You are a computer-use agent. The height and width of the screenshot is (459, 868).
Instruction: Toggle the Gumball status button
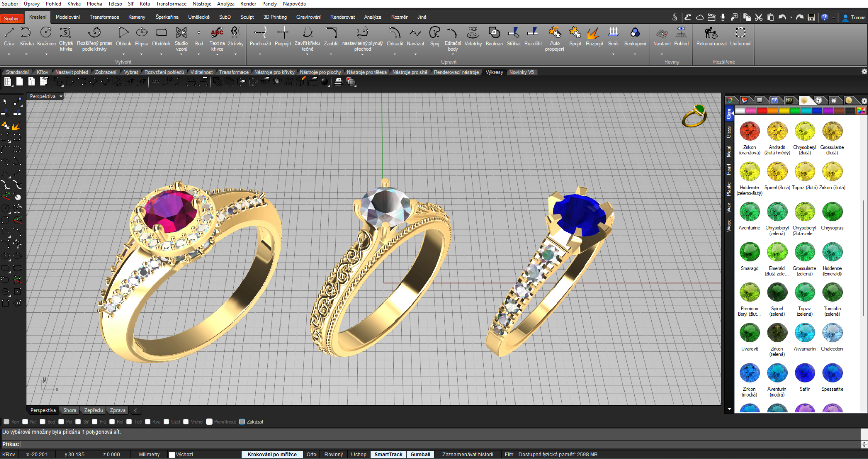[x=420, y=454]
